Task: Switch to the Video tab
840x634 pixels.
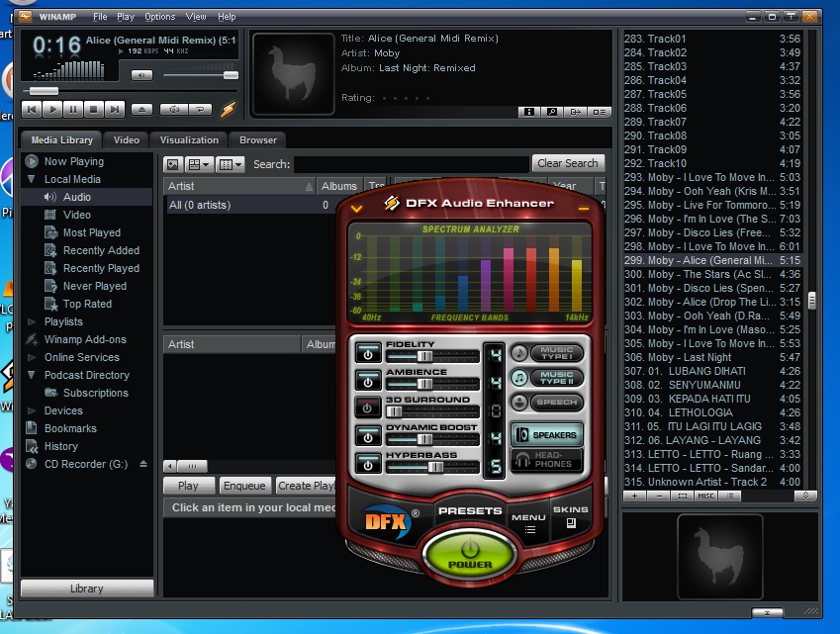Action: 127,139
